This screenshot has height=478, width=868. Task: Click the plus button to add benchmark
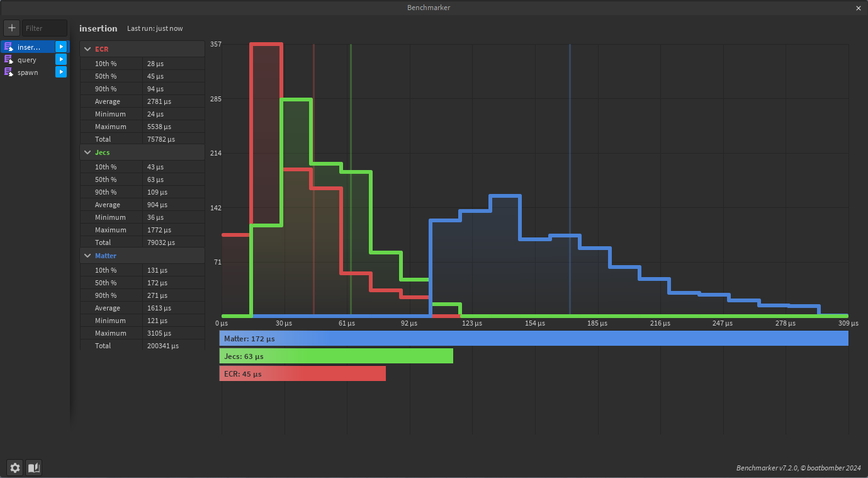pos(12,28)
